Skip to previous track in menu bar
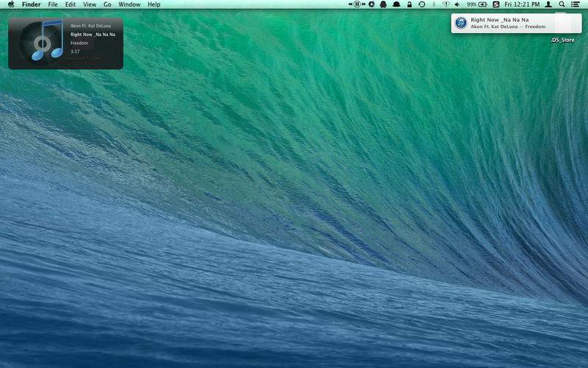Image resolution: width=588 pixels, height=368 pixels. coord(351,4)
